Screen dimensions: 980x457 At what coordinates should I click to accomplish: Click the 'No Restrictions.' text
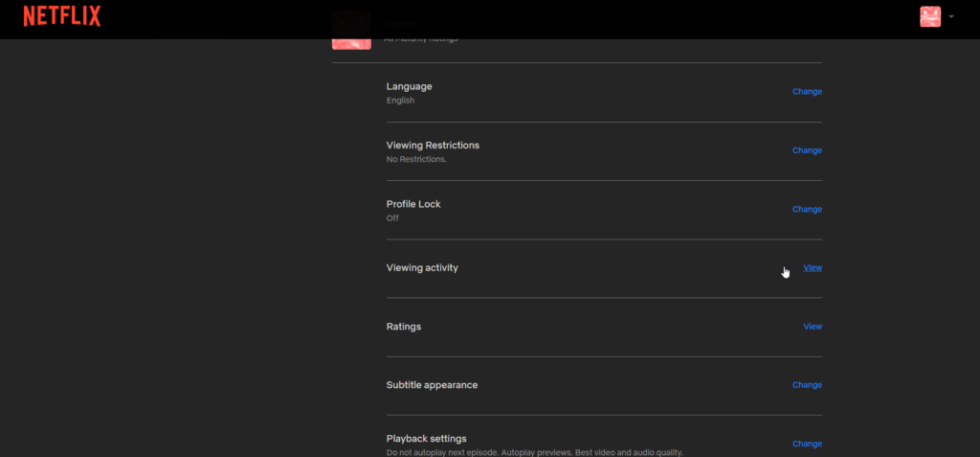pos(416,159)
